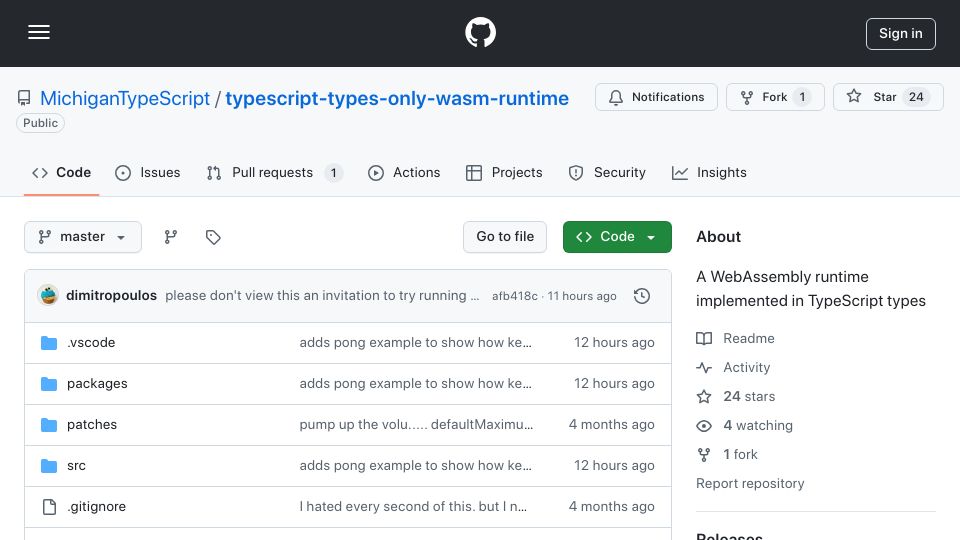960x540 pixels.
Task: Open patches commit message 'pump up the volu...'
Action: (416, 425)
